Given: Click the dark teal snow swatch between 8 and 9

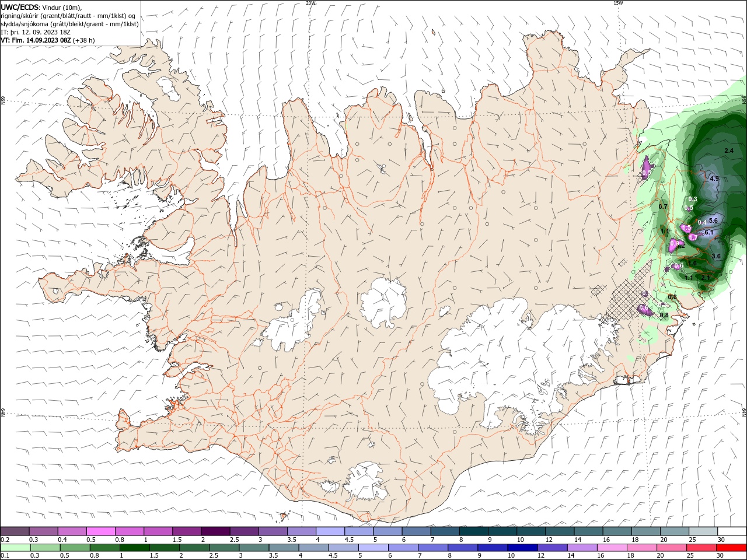Looking at the screenshot, I should (x=473, y=531).
